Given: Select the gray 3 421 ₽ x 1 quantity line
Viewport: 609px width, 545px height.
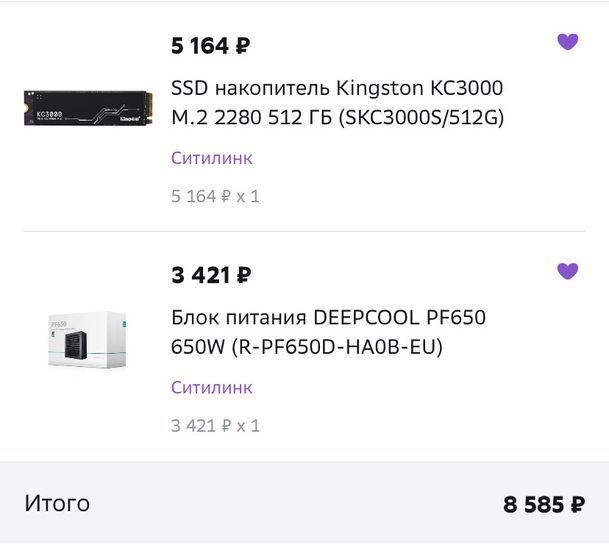Looking at the screenshot, I should 215,426.
